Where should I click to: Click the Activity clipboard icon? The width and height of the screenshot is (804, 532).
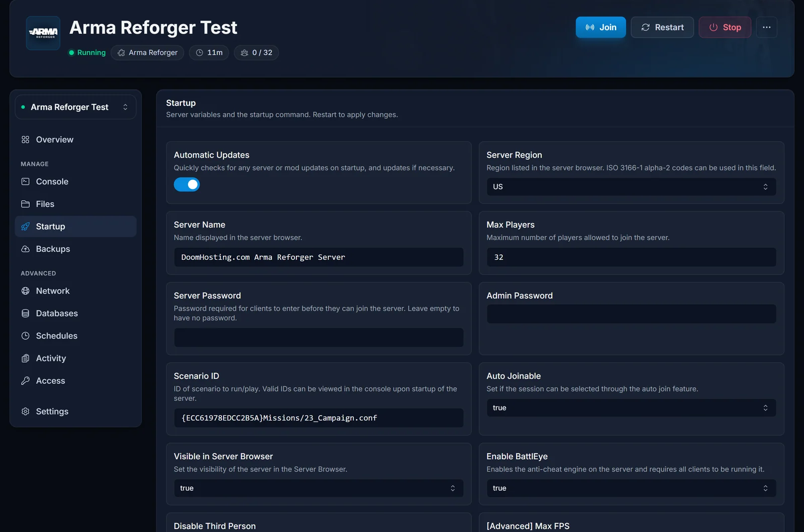click(x=26, y=358)
